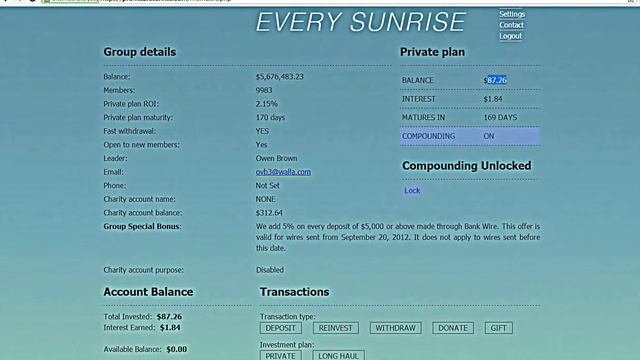
Task: Click the Private plan ROI 2.15% value
Action: 267,104
